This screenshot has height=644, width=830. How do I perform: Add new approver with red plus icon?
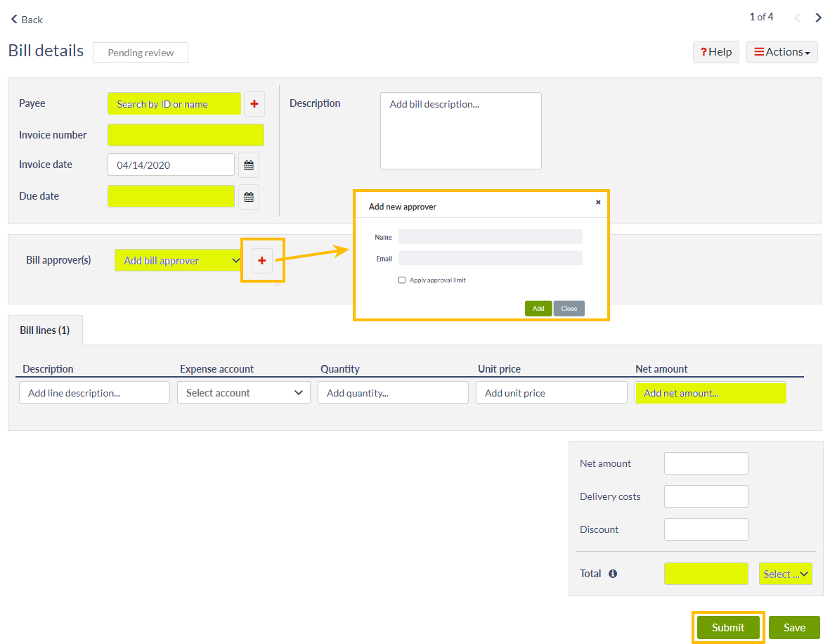coord(262,260)
